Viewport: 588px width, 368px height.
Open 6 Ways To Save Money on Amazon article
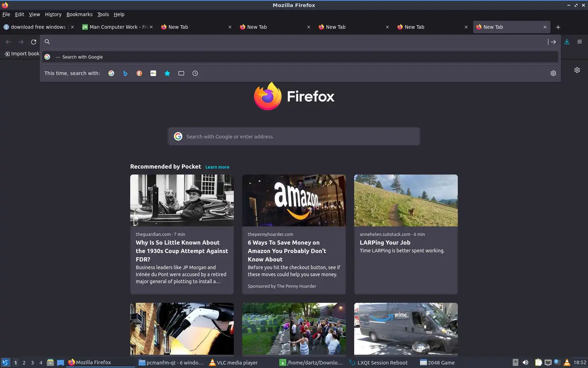coord(287,251)
